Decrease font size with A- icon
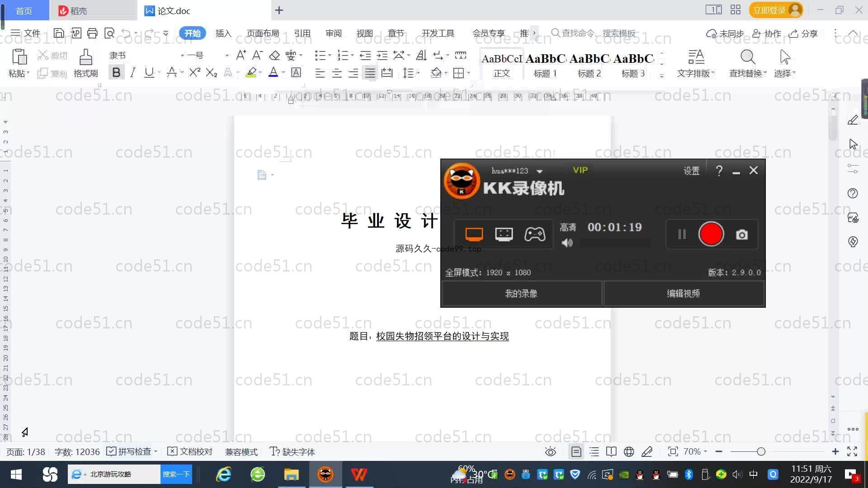The image size is (868, 488). click(x=257, y=55)
